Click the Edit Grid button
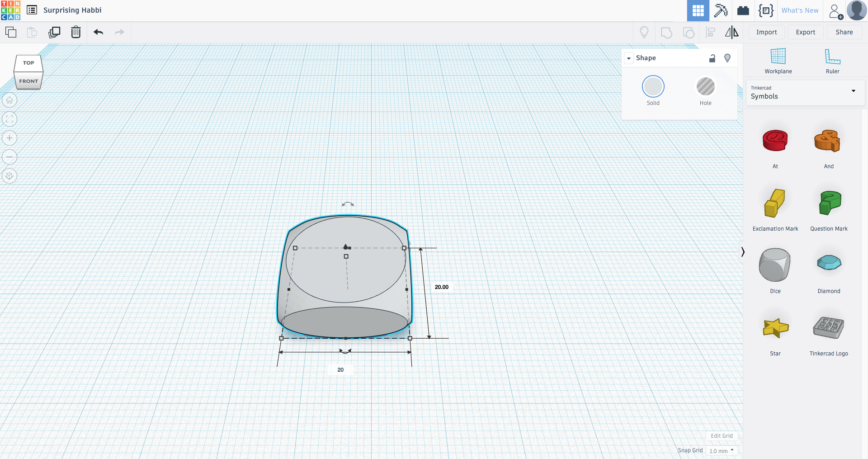The width and height of the screenshot is (868, 459). click(722, 436)
